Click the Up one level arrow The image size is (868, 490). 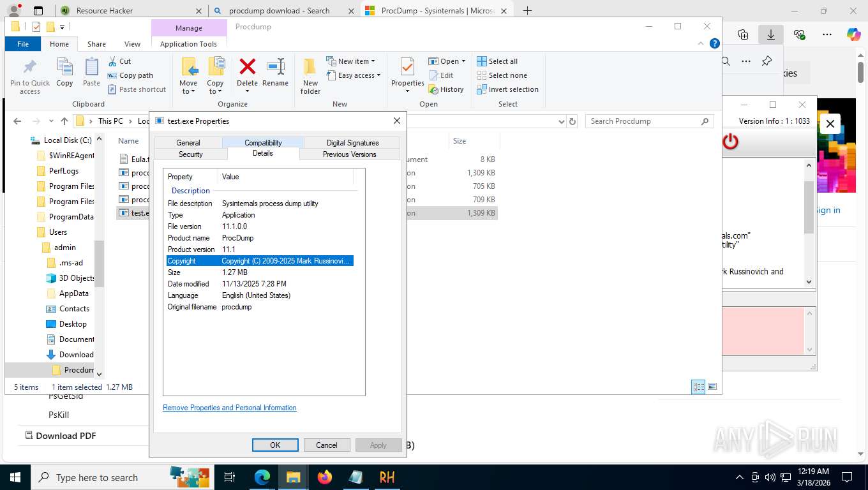tap(64, 121)
